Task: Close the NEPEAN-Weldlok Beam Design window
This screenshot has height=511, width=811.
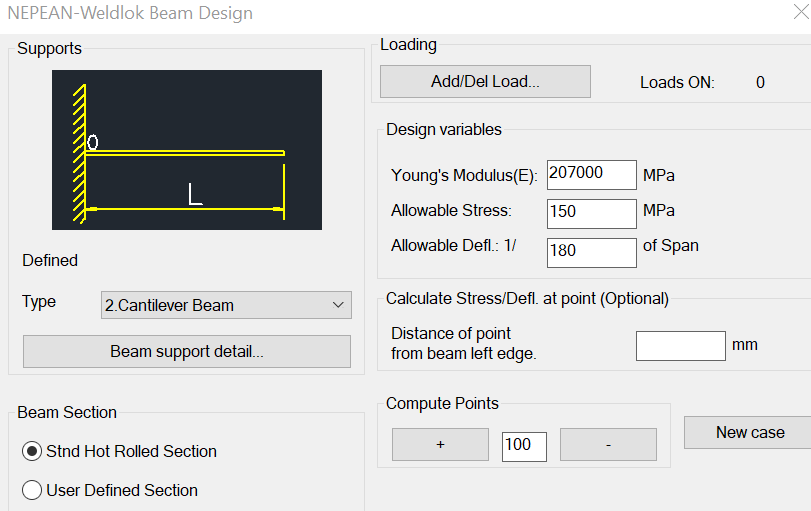Action: (x=801, y=12)
